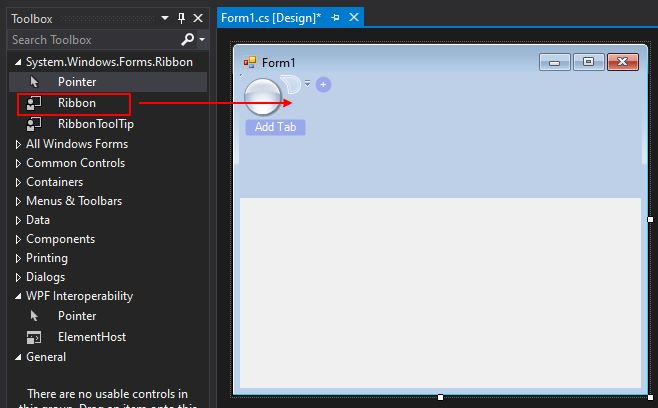
Task: Click the form's bottom-right corner resize handle
Action: pyautogui.click(x=650, y=397)
